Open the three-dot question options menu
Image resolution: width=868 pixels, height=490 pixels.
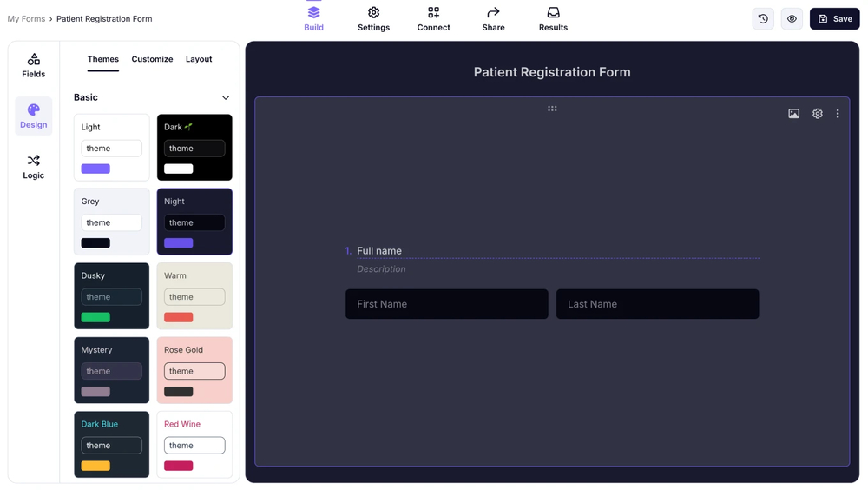tap(838, 114)
